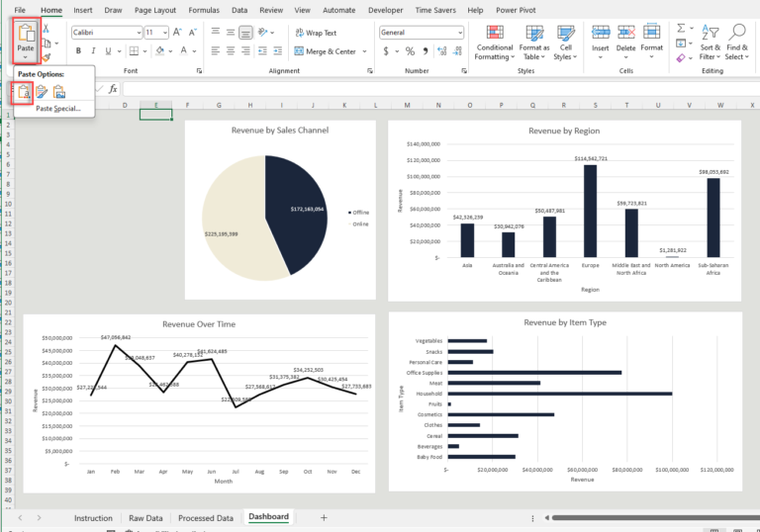The height and width of the screenshot is (532, 760).
Task: Open the Page Layout ribbon tab
Action: pos(155,10)
